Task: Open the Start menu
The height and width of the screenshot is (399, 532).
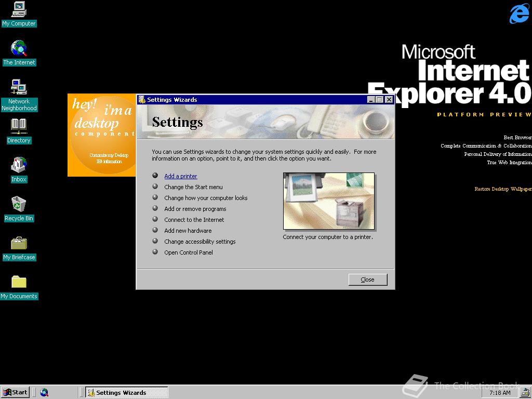Action: (x=15, y=393)
